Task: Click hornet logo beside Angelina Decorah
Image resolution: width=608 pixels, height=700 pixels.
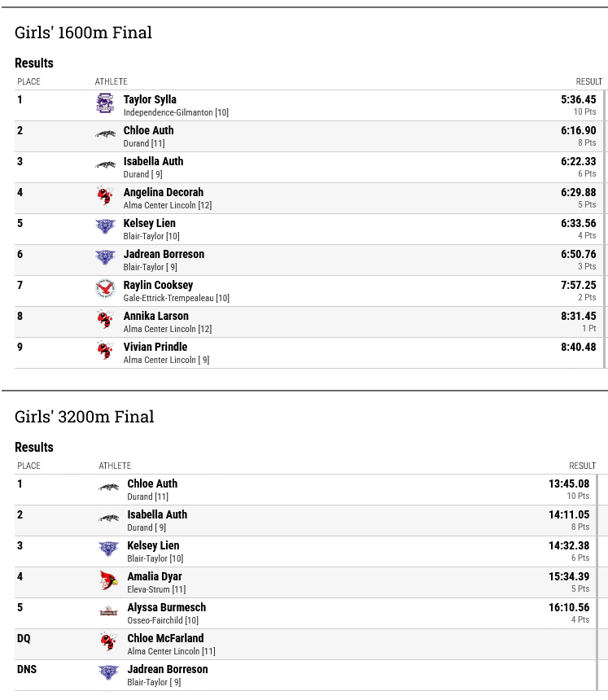Action: pos(105,195)
